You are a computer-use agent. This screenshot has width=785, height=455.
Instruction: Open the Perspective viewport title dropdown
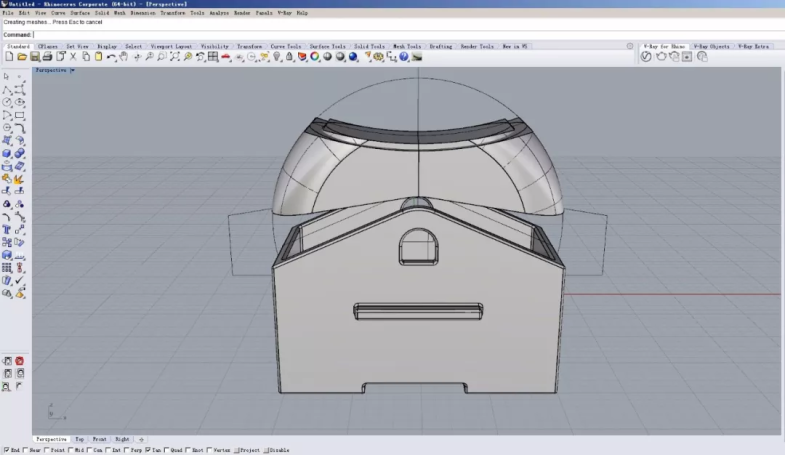click(72, 71)
